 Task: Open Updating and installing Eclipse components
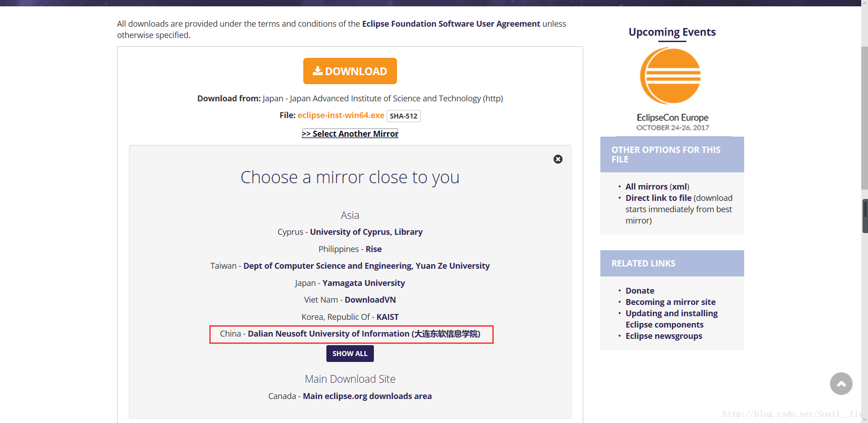tap(671, 319)
